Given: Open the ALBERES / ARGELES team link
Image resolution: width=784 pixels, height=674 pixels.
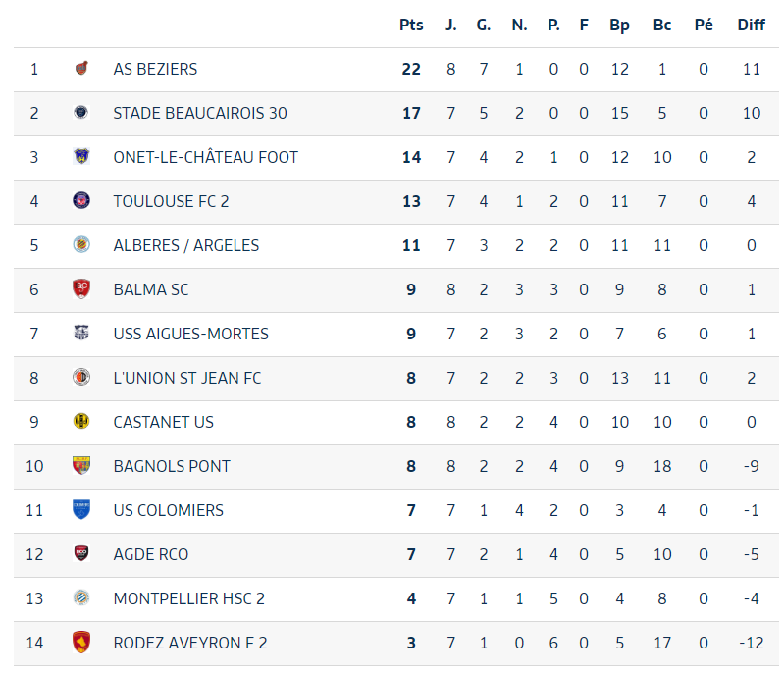Looking at the screenshot, I should click(186, 245).
